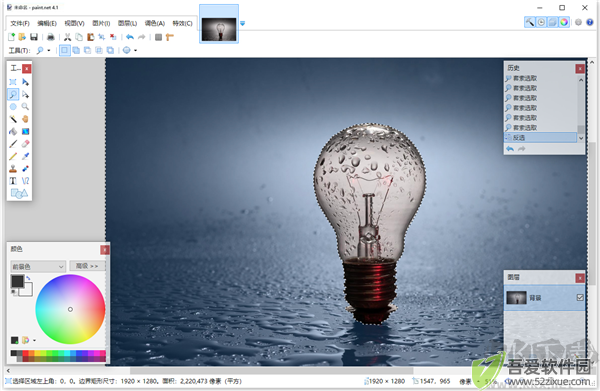
Task: Select the Gradient tool
Action: [x=25, y=131]
